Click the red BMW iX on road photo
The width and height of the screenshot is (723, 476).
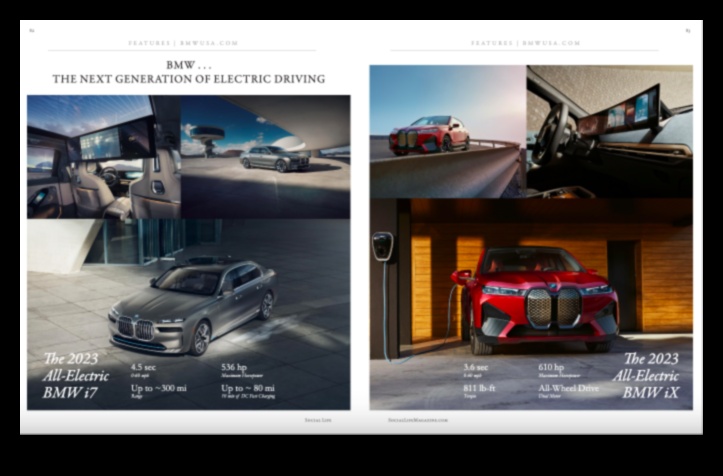(447, 131)
